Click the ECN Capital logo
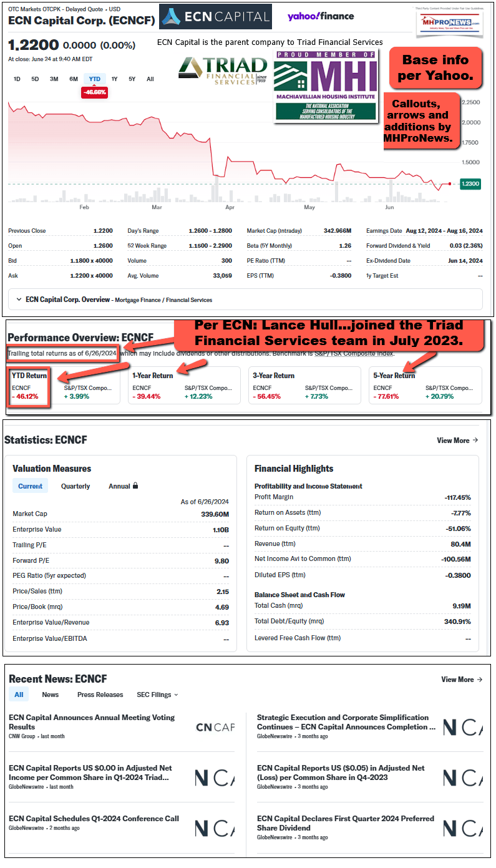Screen dimensions: 496x868 point(215,17)
